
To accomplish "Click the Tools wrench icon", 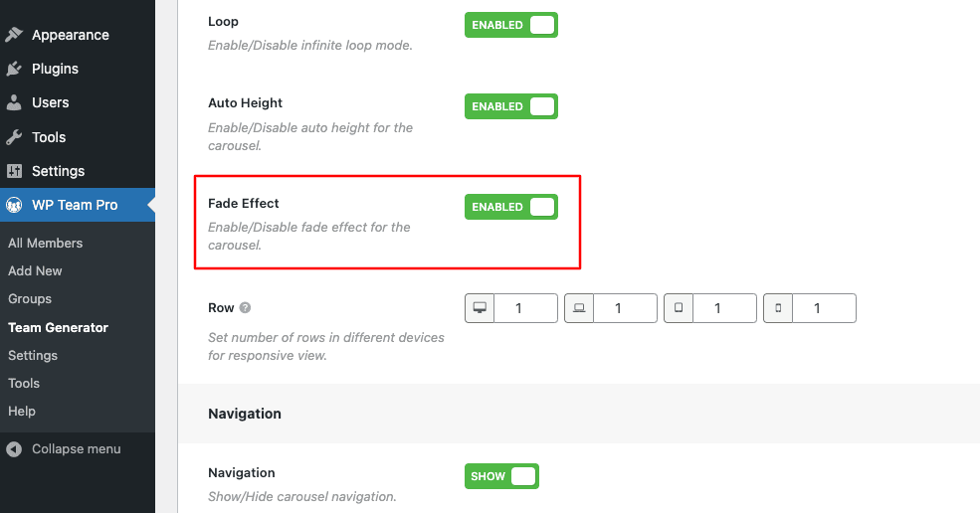I will [14, 137].
